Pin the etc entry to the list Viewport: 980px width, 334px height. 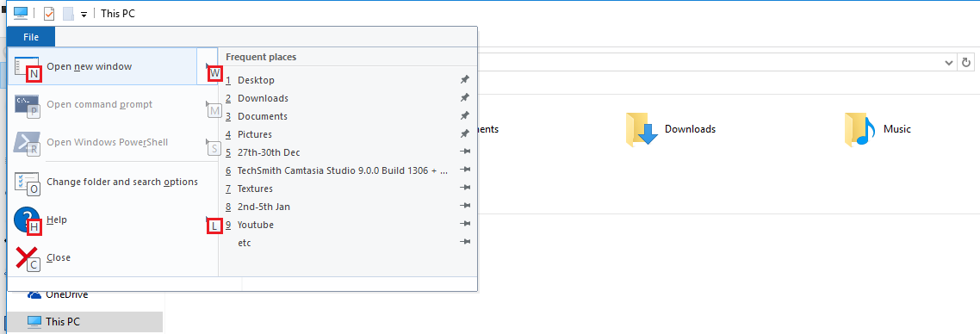464,242
